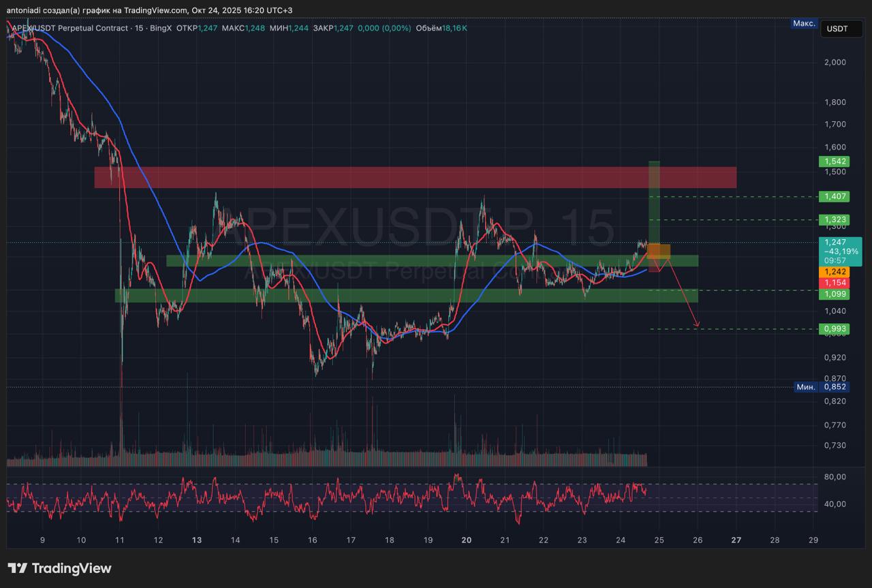
Task: Select the 1,099 green price label
Action: click(x=835, y=294)
